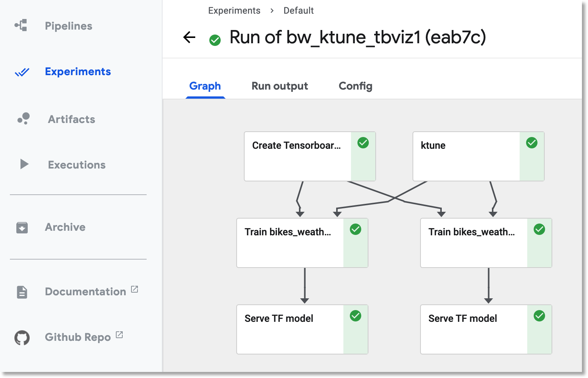Click the Experiments double-check icon
This screenshot has height=378, width=588.
pyautogui.click(x=22, y=72)
